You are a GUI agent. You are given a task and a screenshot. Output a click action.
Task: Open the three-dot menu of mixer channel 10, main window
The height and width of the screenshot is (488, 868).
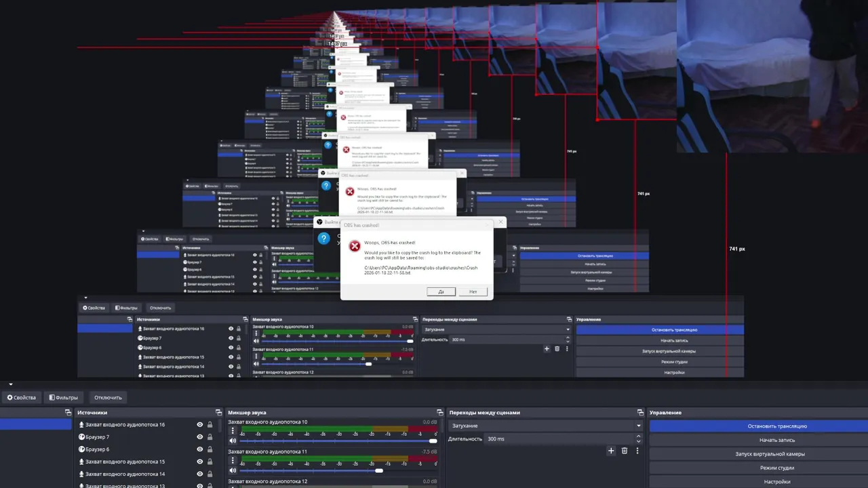pos(233,431)
